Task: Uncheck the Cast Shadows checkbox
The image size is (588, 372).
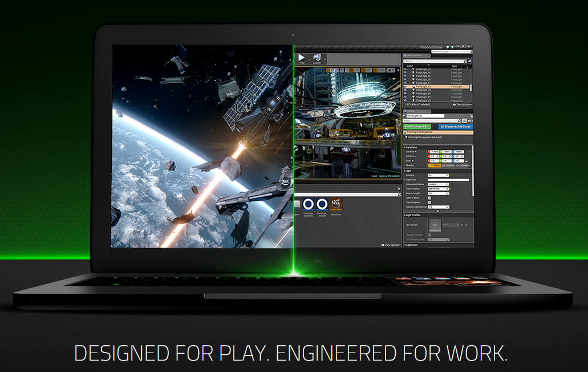Action: tap(429, 203)
